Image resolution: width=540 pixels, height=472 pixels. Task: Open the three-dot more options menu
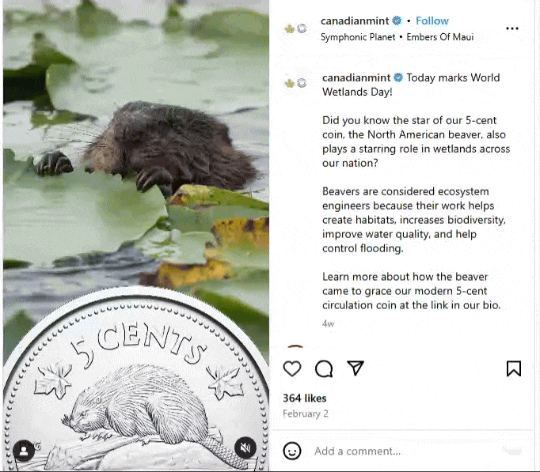[x=512, y=29]
